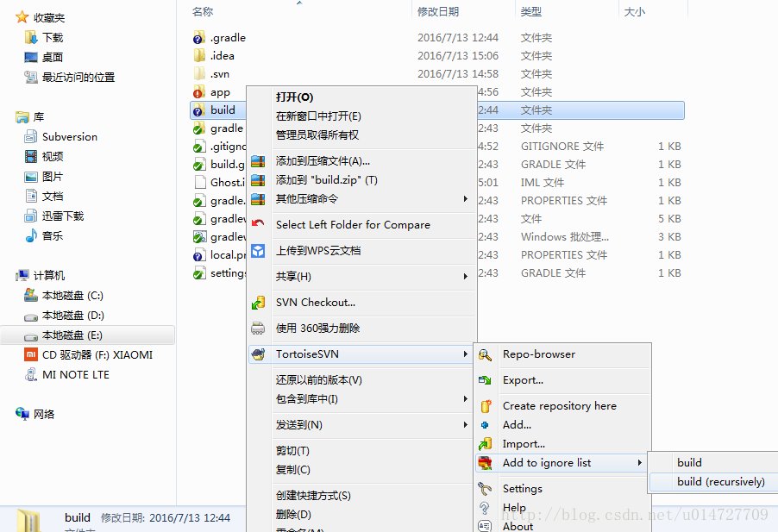Viewport: 778px width, 532px height.
Task: Select the .idea folder
Action: 223,55
